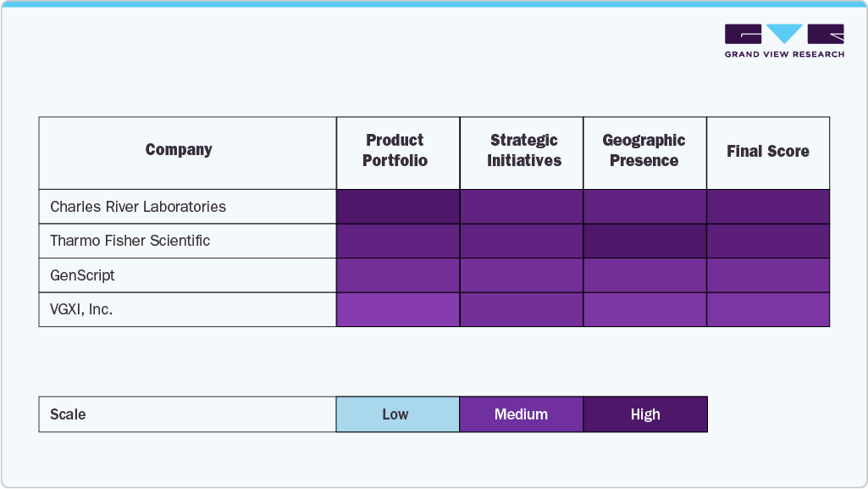This screenshot has height=489, width=868.
Task: Select the Medium scale swatch
Action: click(521, 414)
